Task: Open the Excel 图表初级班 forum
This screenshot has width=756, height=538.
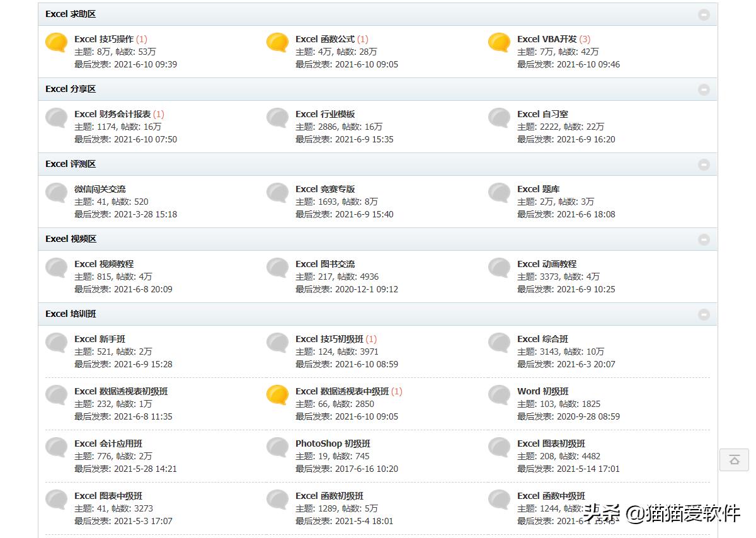Action: pos(551,444)
